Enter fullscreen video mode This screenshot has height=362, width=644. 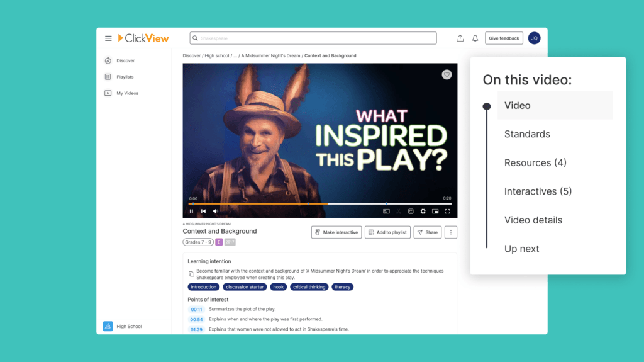[447, 212]
